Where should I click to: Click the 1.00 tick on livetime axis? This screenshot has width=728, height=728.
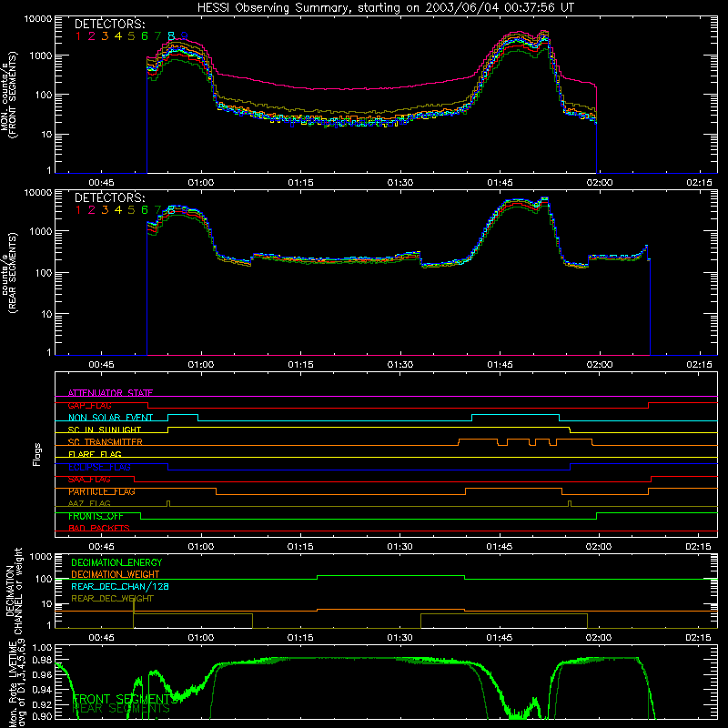click(43, 647)
